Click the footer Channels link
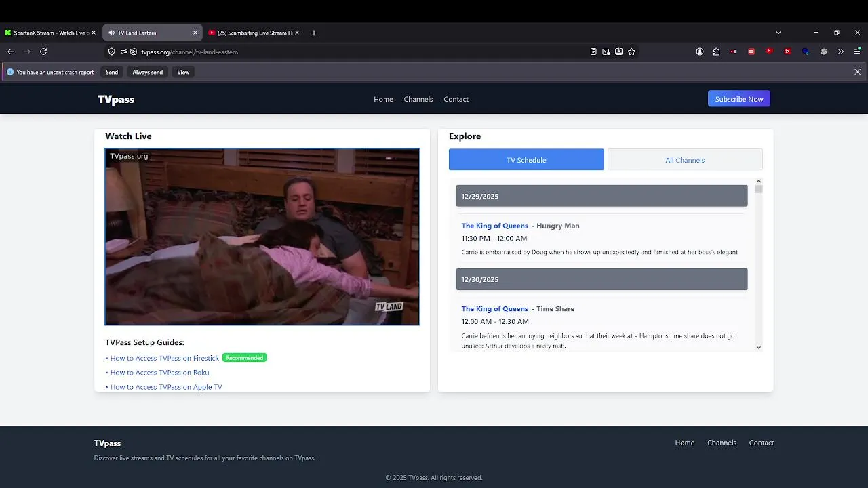 (722, 443)
